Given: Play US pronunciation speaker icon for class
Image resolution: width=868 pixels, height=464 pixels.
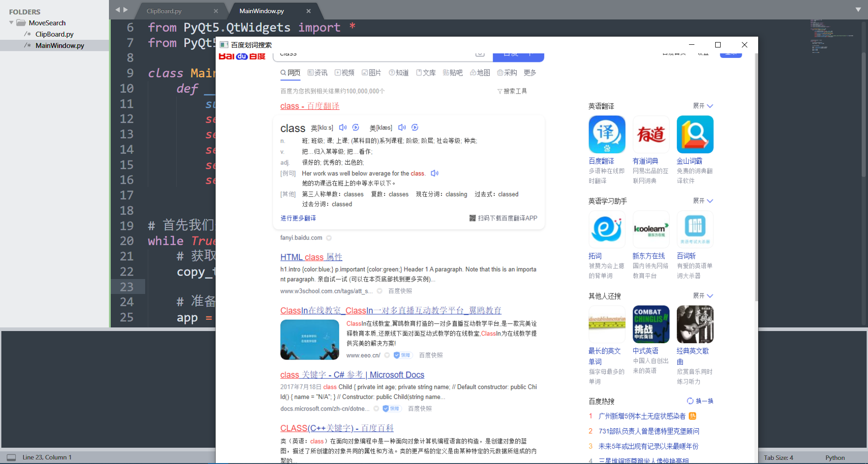Looking at the screenshot, I should [402, 128].
